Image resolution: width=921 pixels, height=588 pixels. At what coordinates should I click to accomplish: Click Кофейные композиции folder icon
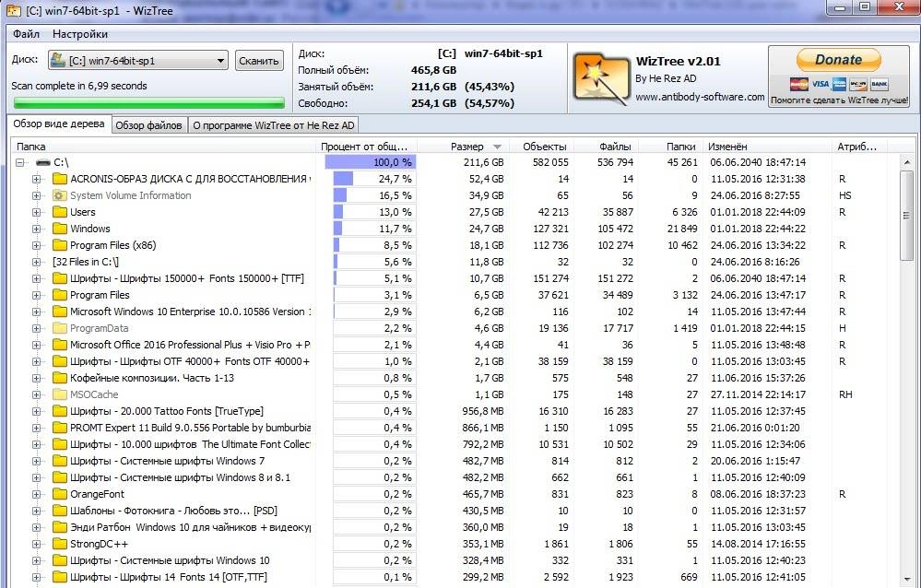point(59,378)
